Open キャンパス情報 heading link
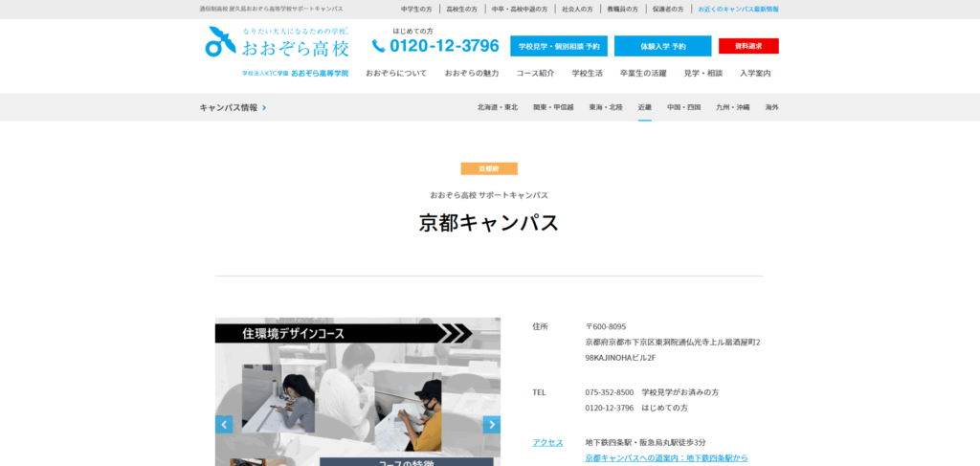The width and height of the screenshot is (980, 466). pos(234,107)
